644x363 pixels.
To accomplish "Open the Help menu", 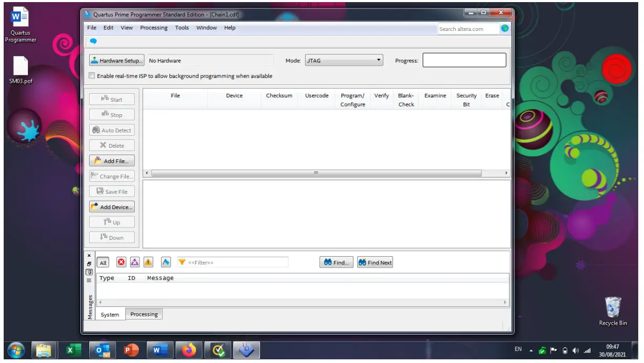I will point(230,28).
